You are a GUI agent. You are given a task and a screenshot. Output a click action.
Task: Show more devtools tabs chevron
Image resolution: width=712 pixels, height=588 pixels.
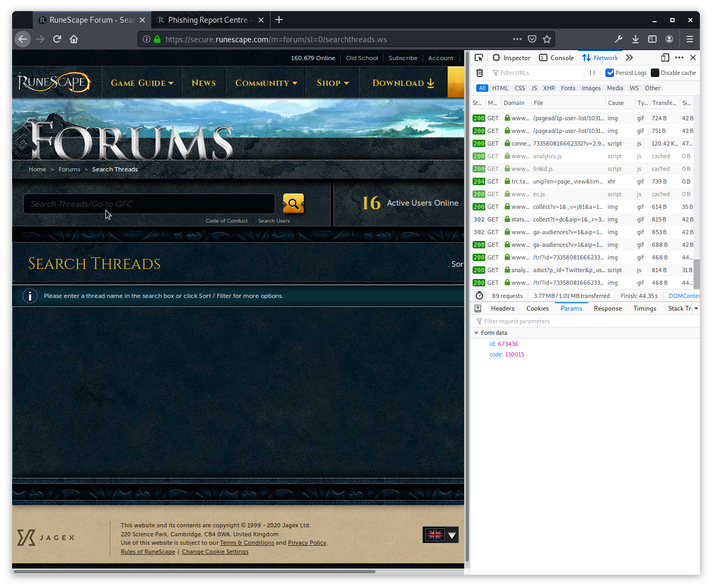(x=629, y=58)
